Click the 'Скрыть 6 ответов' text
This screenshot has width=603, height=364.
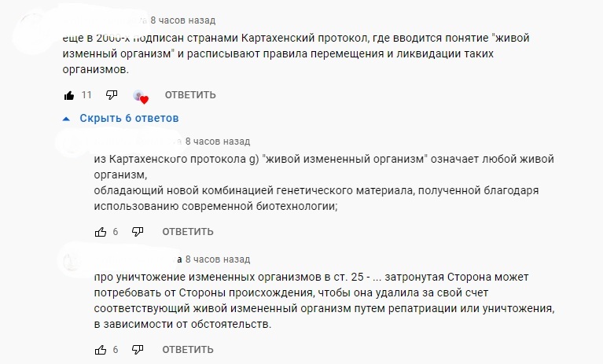pos(129,119)
